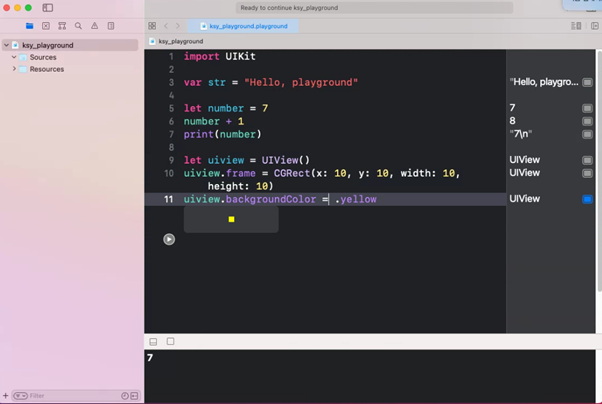Click the "Hello, playground" string literal

point(301,83)
